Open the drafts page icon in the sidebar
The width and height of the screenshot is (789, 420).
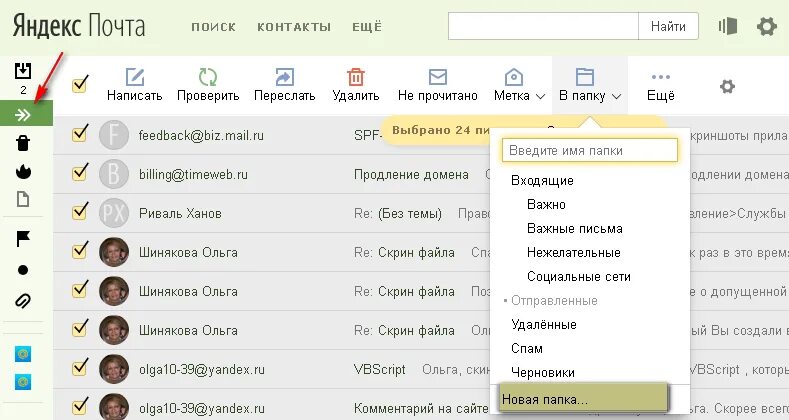(x=23, y=199)
